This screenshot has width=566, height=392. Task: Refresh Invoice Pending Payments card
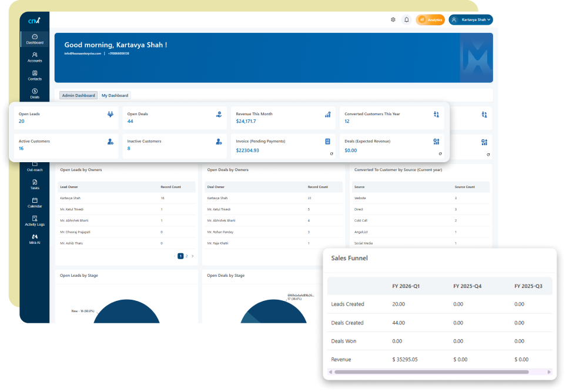click(331, 154)
